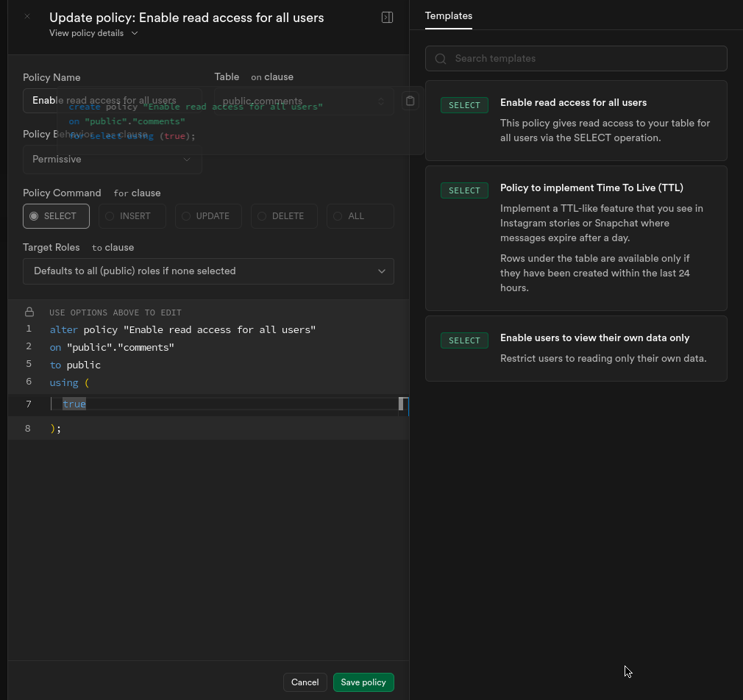
Task: Select the SELECT policy command
Action: [x=56, y=216]
